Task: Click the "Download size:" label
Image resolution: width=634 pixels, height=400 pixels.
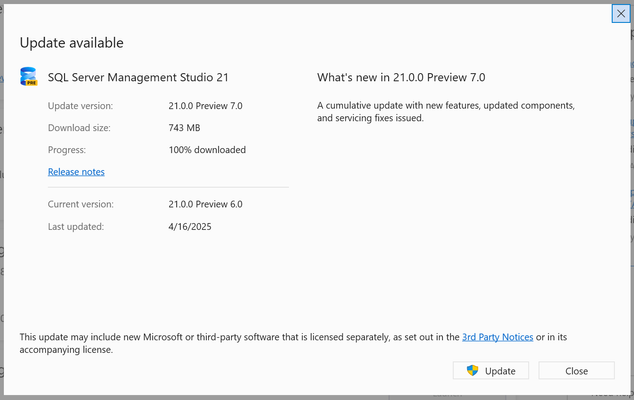Action: click(79, 128)
